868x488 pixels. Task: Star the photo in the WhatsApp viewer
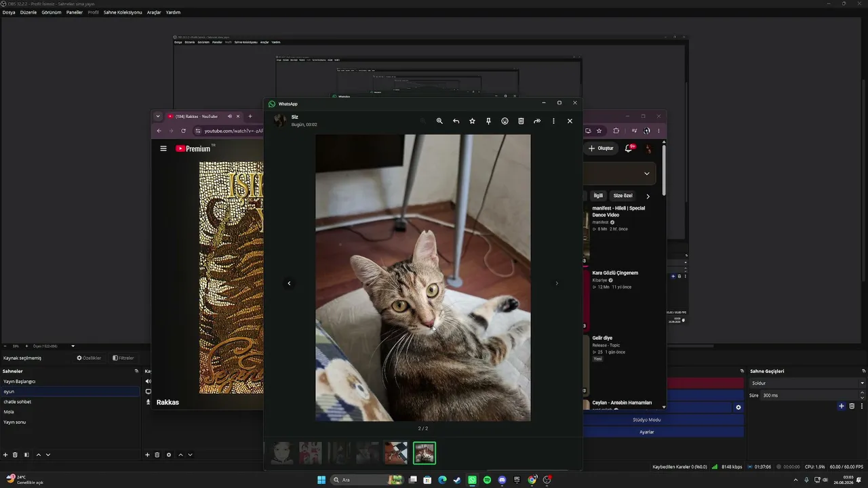click(x=472, y=121)
